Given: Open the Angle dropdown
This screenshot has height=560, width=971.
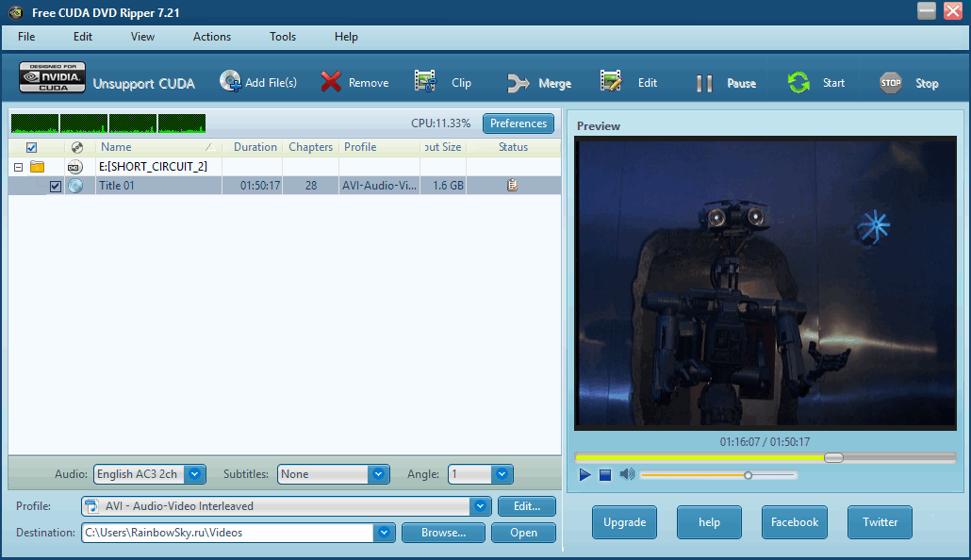Looking at the screenshot, I should tap(502, 474).
